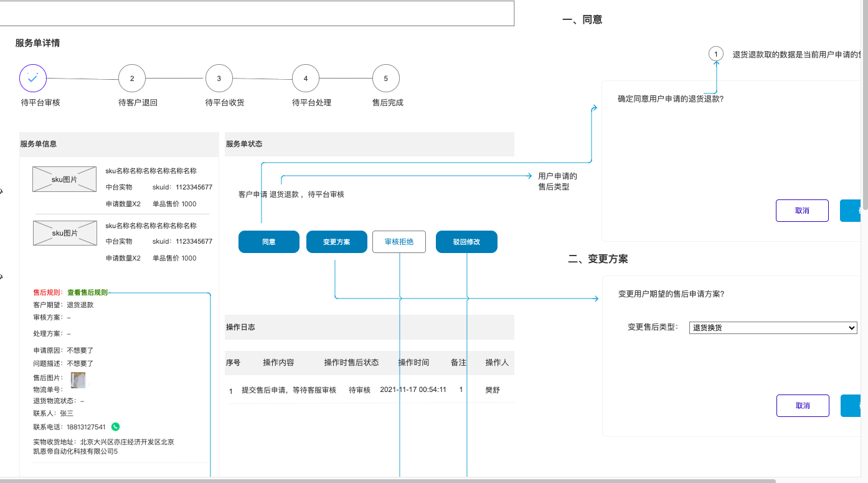The height and width of the screenshot is (483, 868).
Task: Click the 实物收货地址 address text
Action: pos(103,446)
